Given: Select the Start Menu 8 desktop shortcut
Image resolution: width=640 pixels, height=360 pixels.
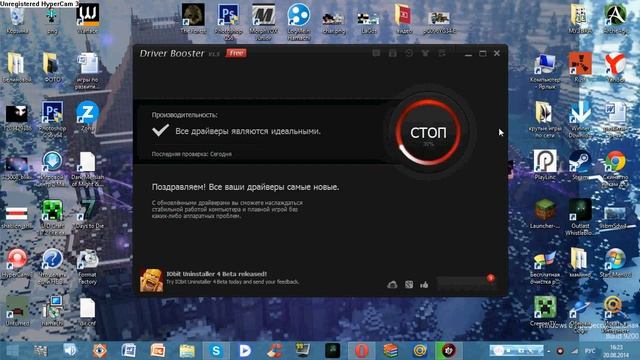Looking at the screenshot, I should pos(615,262).
